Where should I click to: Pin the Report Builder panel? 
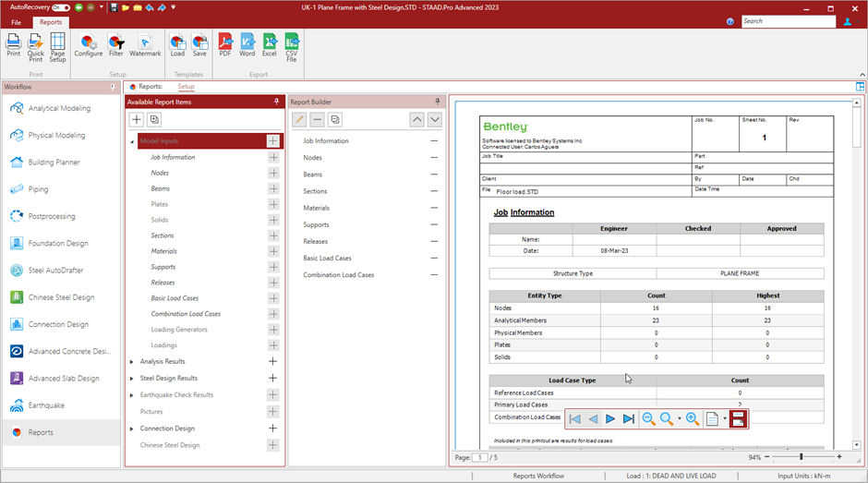[438, 102]
